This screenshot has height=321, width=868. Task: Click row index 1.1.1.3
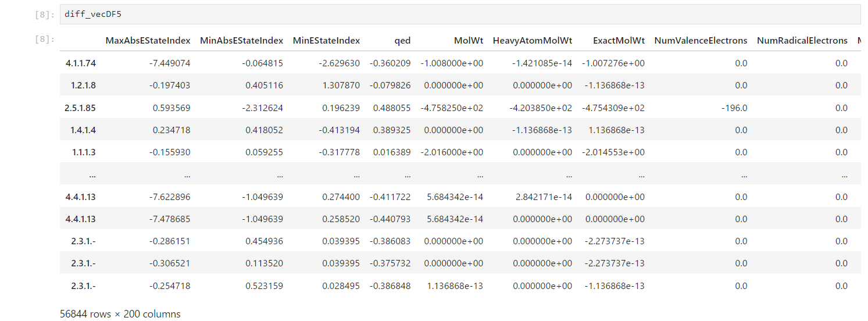pyautogui.click(x=83, y=152)
